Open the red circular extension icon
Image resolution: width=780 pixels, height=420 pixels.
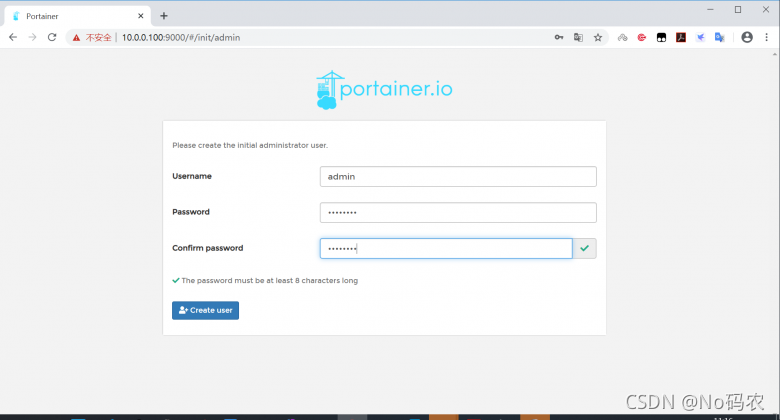[642, 37]
